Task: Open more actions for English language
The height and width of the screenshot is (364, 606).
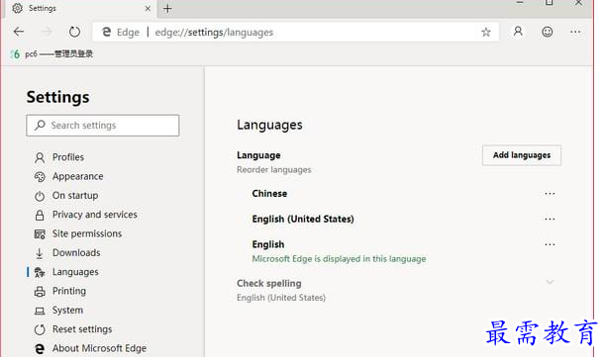Action: 550,244
